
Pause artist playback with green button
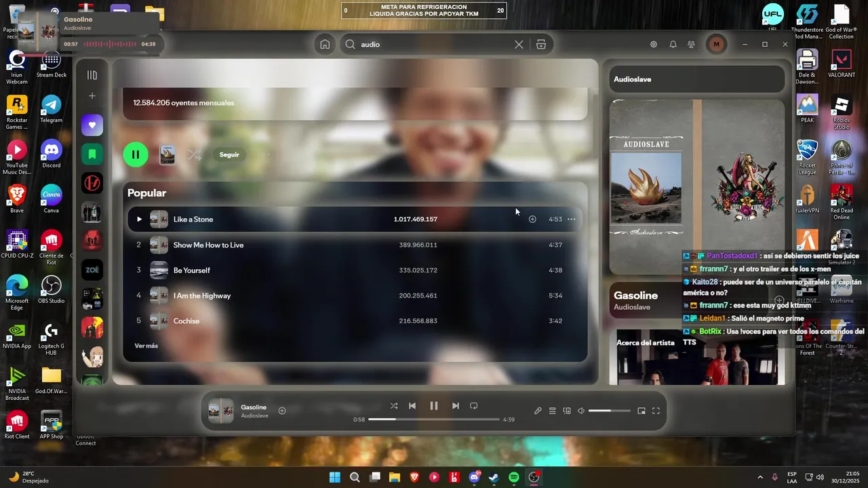point(136,155)
